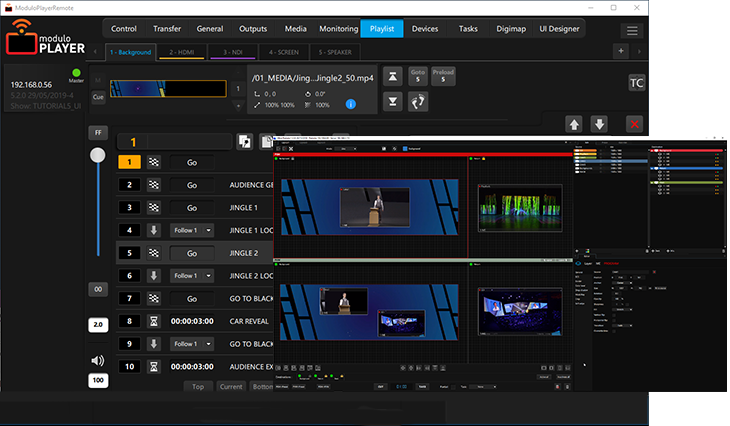This screenshot has height=426, width=730.
Task: Click the volume 100 value field
Action: 98,380
